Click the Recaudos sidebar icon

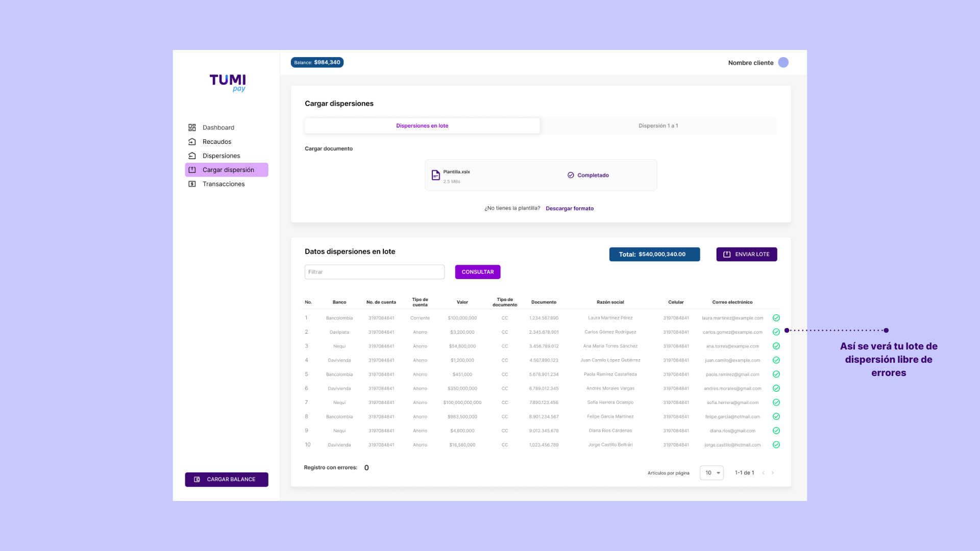tap(192, 142)
